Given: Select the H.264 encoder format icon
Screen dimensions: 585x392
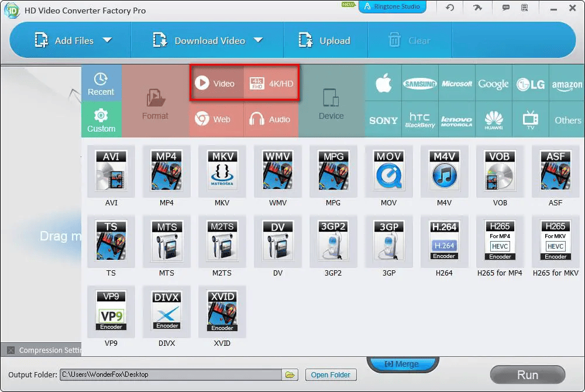Looking at the screenshot, I should click(444, 241).
